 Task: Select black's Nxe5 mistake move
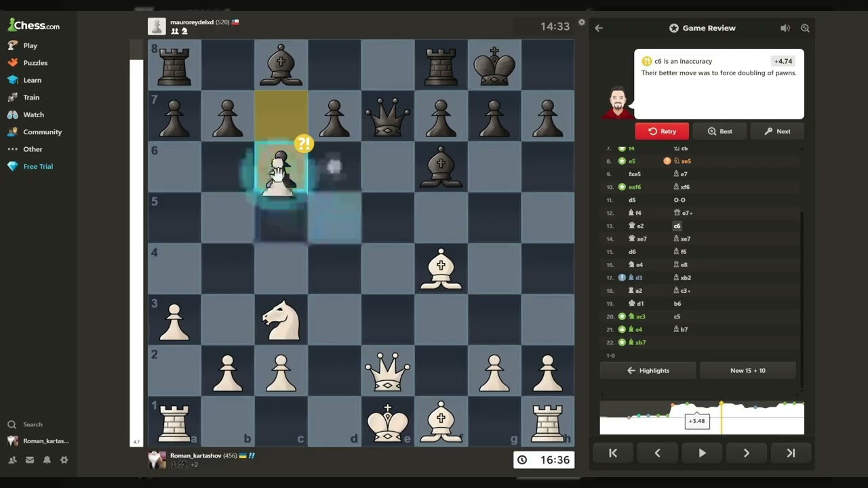pos(682,161)
